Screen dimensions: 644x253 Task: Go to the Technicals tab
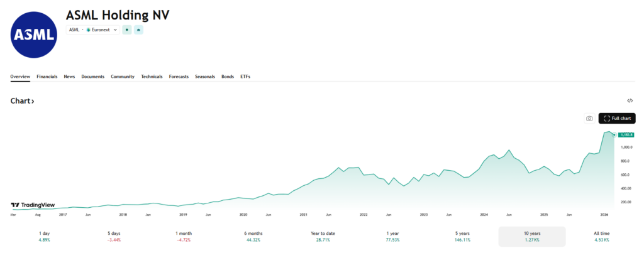tap(152, 77)
